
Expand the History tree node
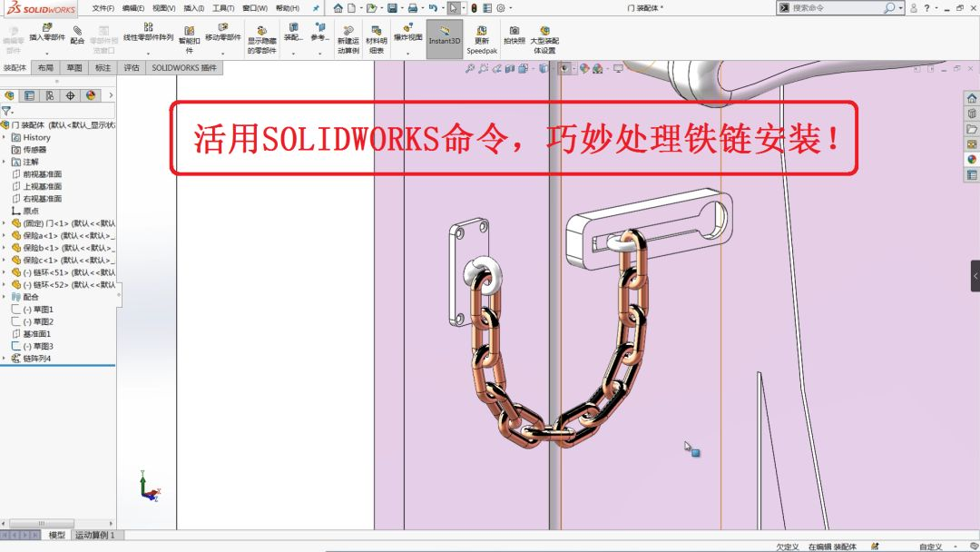pos(5,137)
